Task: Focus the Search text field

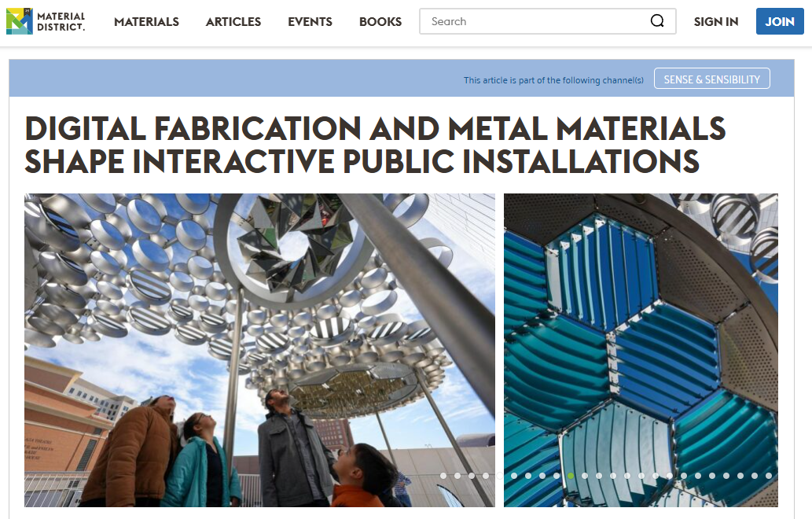Action: [x=547, y=21]
